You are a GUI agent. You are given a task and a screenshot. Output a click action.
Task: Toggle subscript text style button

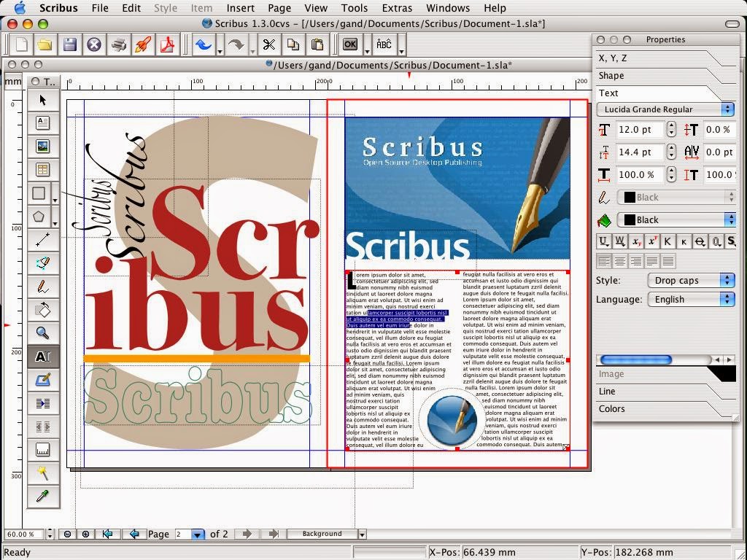pyautogui.click(x=636, y=241)
